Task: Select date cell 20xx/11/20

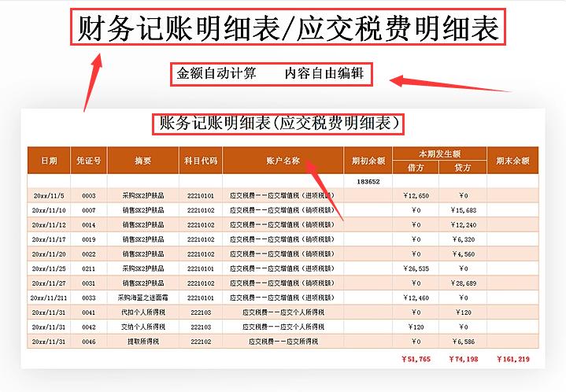Action: click(x=49, y=254)
